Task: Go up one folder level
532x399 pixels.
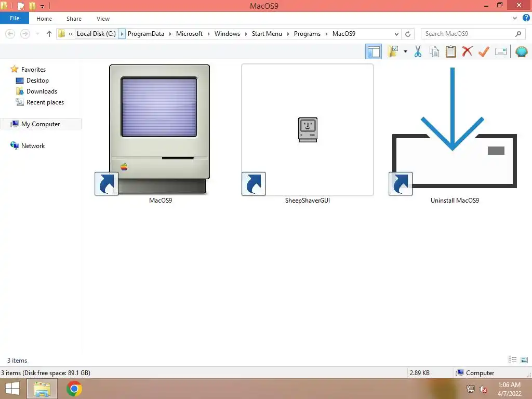Action: (49, 34)
